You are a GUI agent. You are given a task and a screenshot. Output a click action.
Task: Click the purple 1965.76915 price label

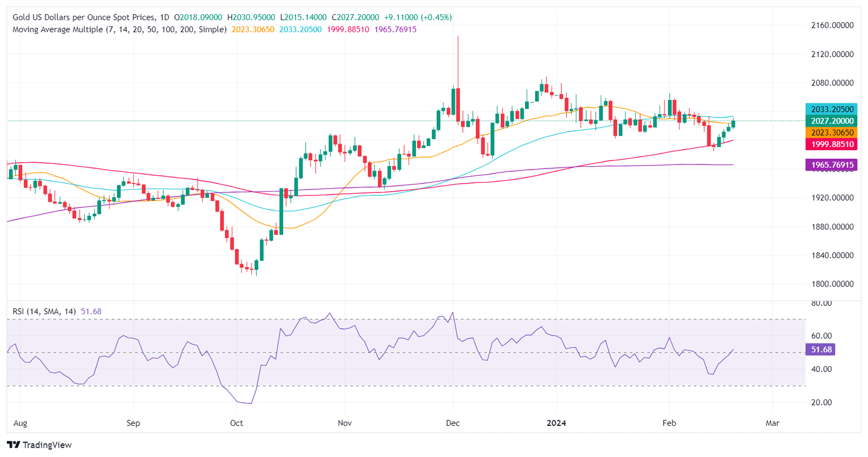coord(831,165)
